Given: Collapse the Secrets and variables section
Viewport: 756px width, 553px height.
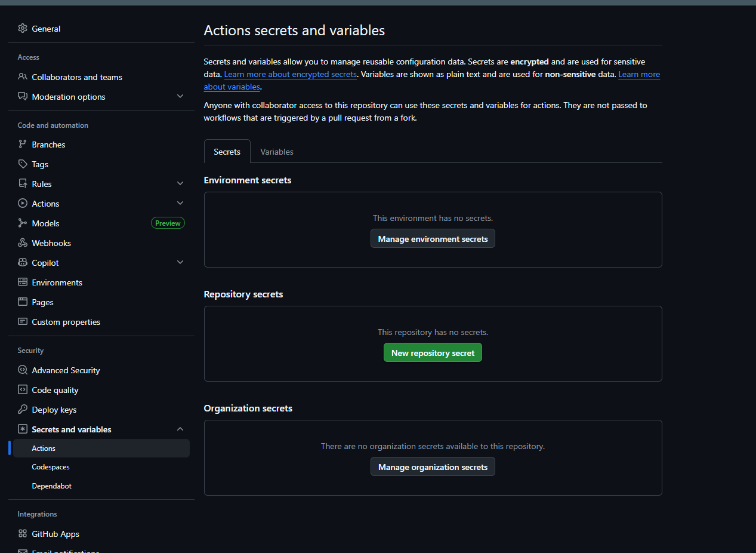Looking at the screenshot, I should pos(180,429).
